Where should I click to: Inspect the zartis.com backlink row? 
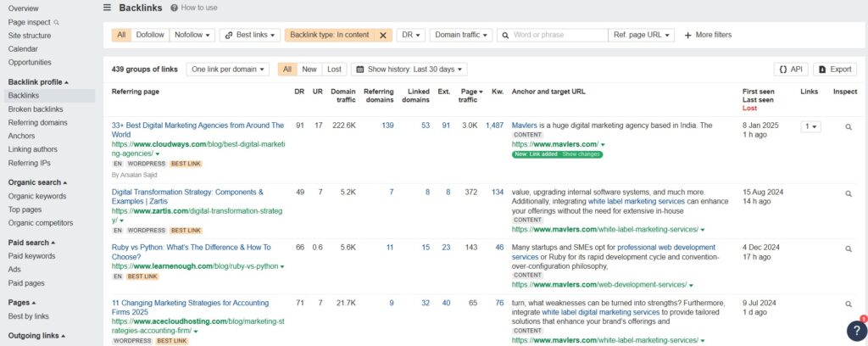click(x=848, y=193)
